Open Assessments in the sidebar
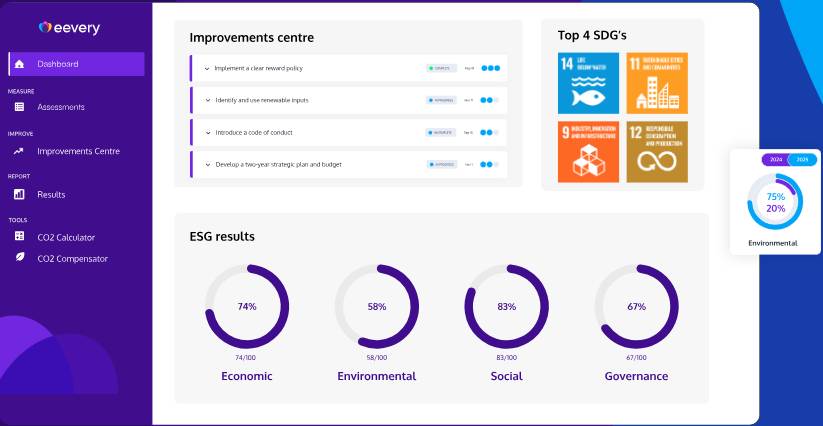 [61, 107]
